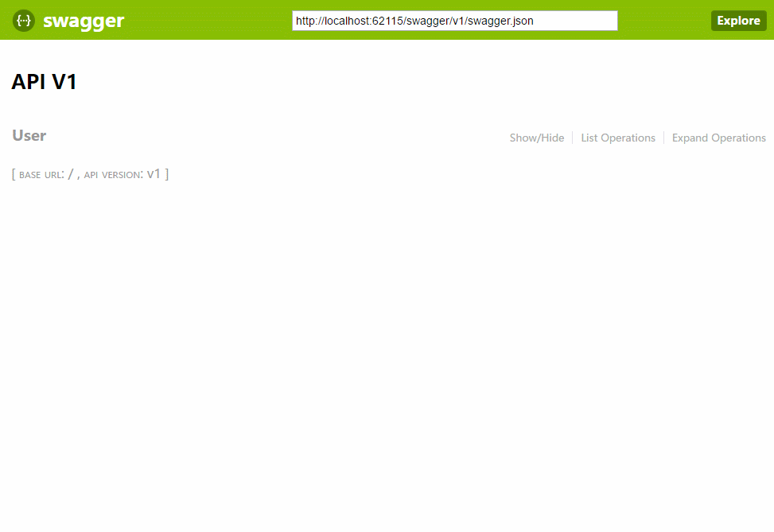The image size is (774, 532).
Task: Collapse the User section via its heading
Action: point(29,135)
